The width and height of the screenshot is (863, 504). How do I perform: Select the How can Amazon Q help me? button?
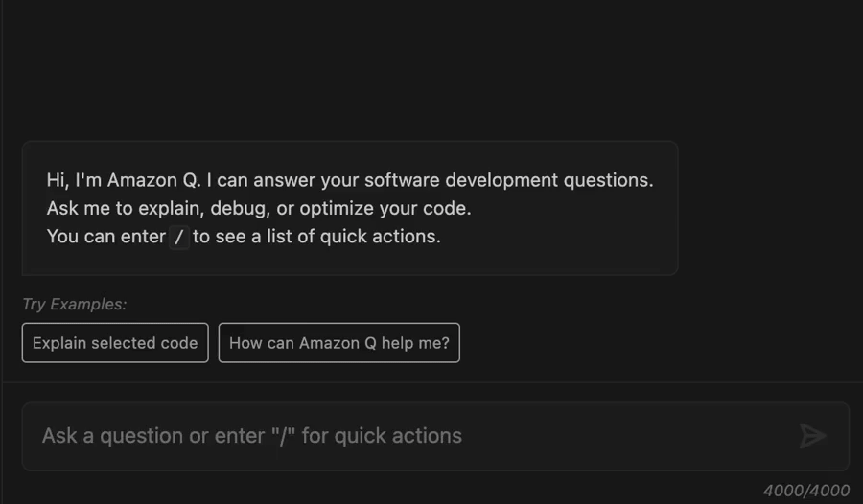click(x=339, y=343)
